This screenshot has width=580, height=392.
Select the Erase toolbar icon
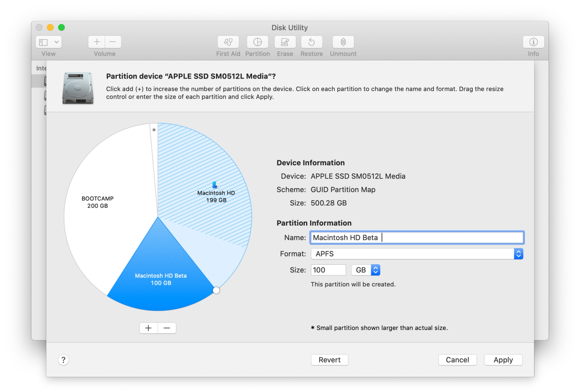point(285,42)
